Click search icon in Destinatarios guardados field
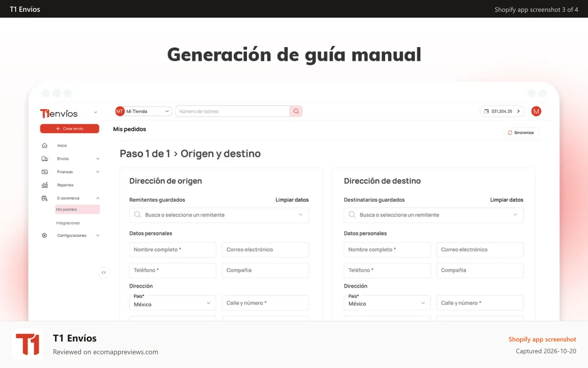Viewport: 588px width, 368px height. point(352,215)
